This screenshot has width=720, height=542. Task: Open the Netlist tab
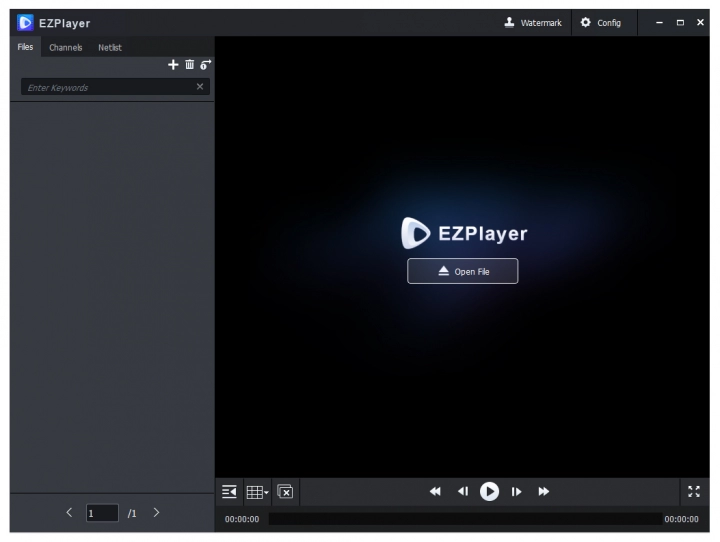pos(110,47)
